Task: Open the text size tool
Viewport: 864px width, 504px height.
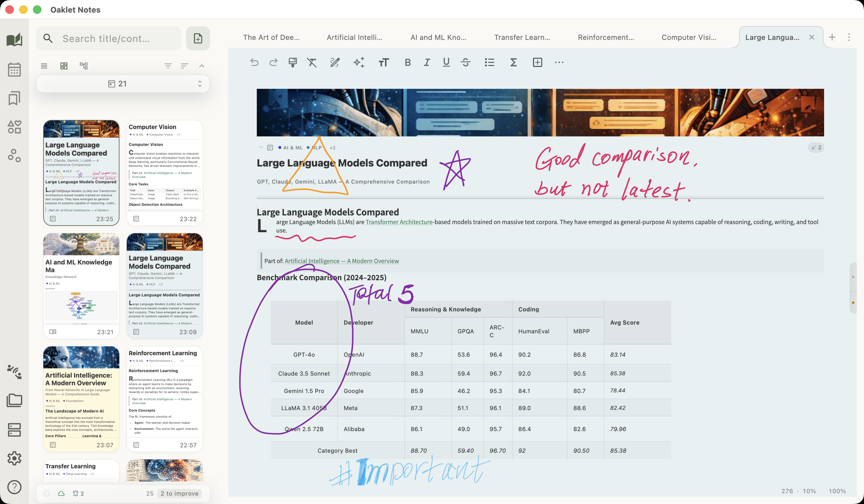Action: coord(383,62)
